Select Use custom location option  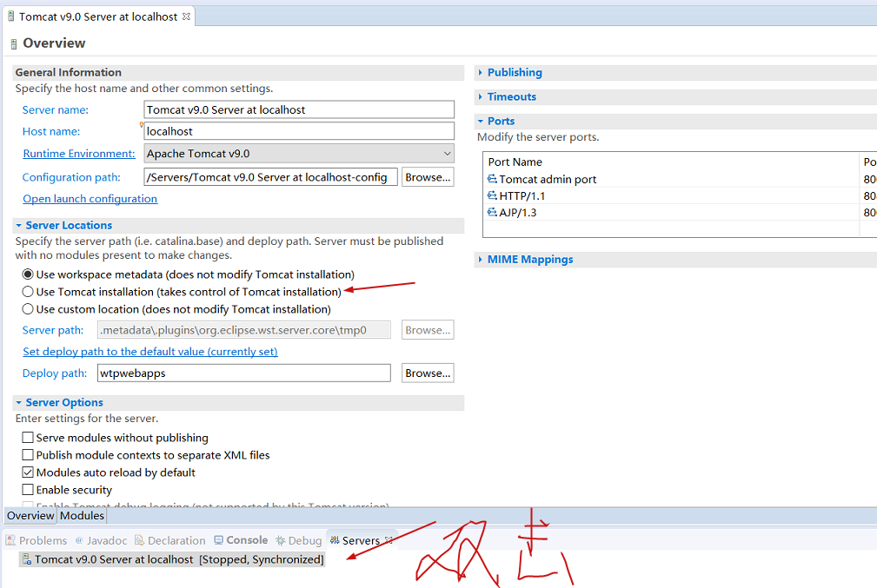[28, 309]
